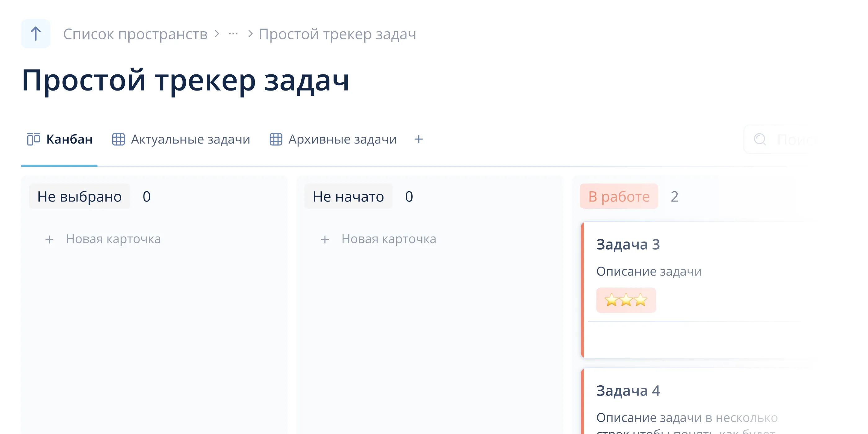Expand the breadcrumb ellipsis
Viewport: 868px width, 434px height.
pos(233,34)
